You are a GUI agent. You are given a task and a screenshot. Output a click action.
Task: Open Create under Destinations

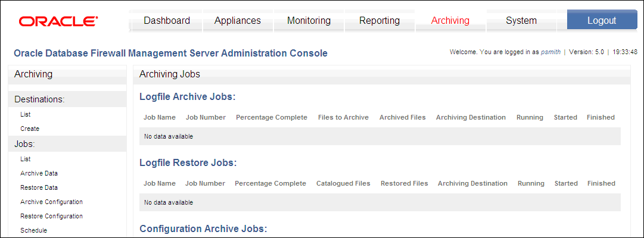tap(30, 129)
